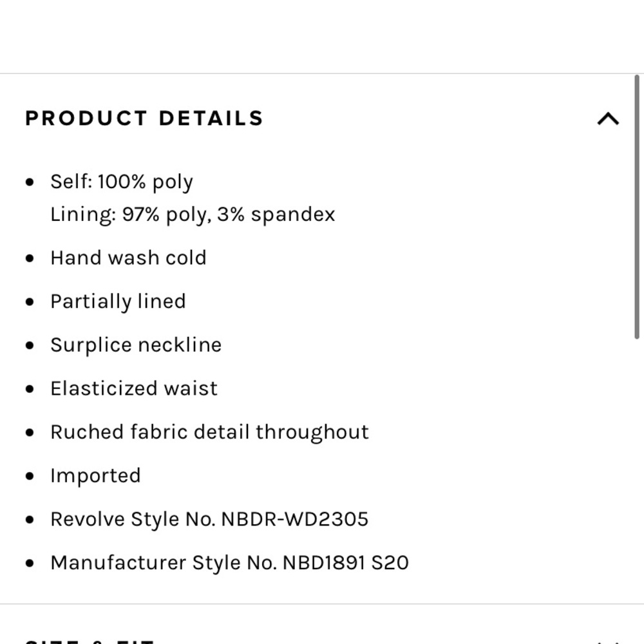Select the 'Lining: 97% poly, 3% spandex' line
The image size is (644, 644).
[x=193, y=214]
